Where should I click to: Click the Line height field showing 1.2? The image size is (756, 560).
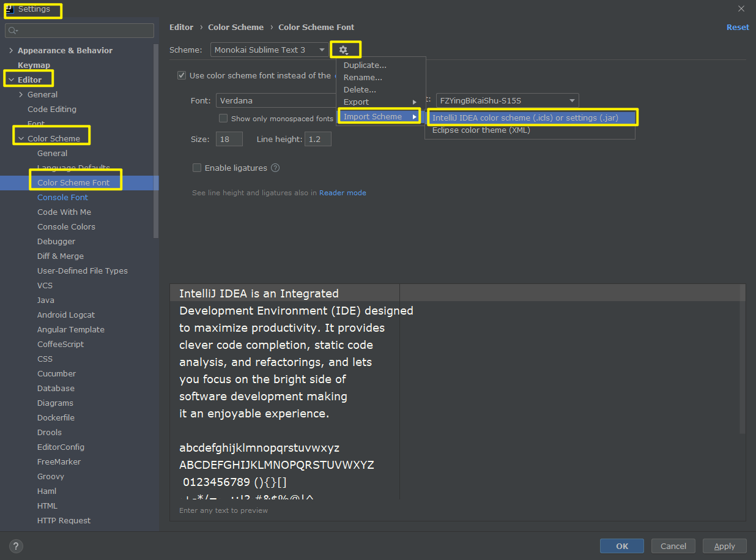click(x=318, y=139)
